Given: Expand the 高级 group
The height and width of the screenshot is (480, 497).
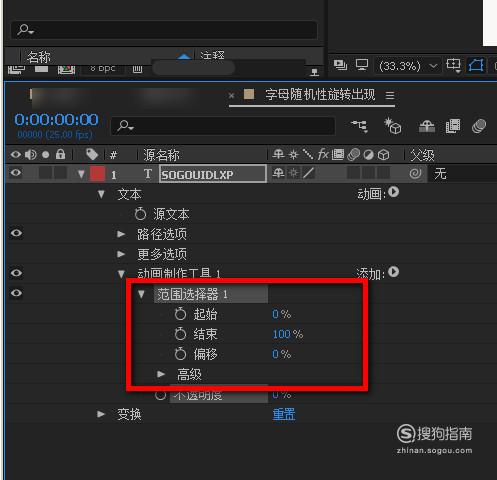Looking at the screenshot, I should (161, 374).
